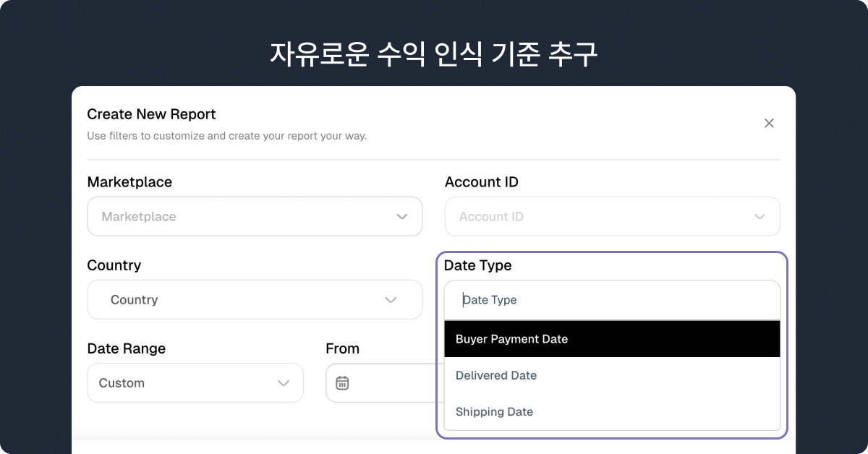Screen dimensions: 868x454
Task: Open the Marketplace dropdown
Action: click(x=246, y=217)
